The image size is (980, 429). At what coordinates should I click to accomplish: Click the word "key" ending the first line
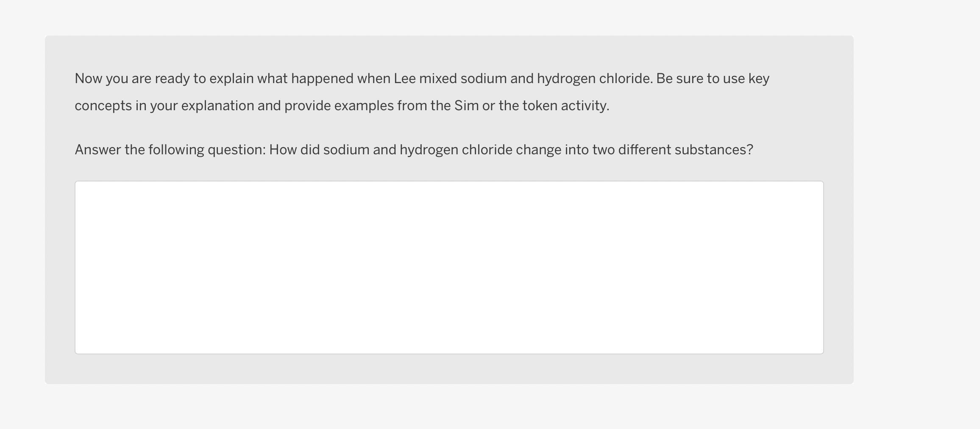[759, 79]
